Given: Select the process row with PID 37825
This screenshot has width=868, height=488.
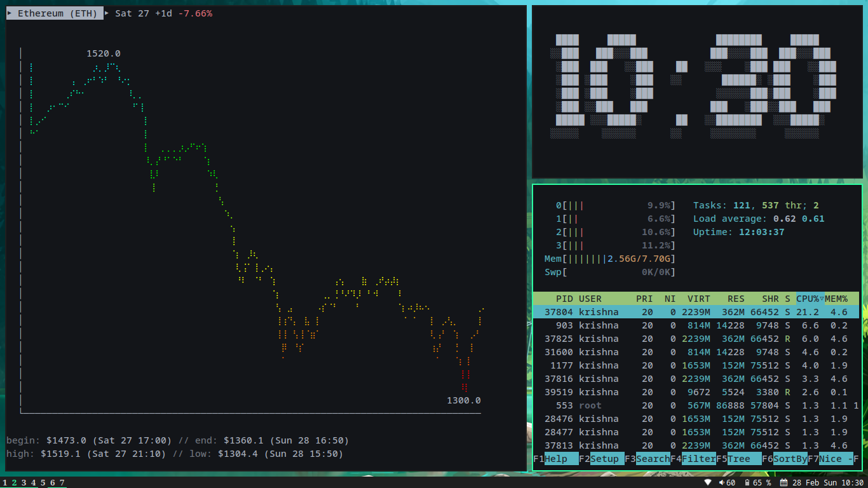Looking at the screenshot, I should point(696,339).
